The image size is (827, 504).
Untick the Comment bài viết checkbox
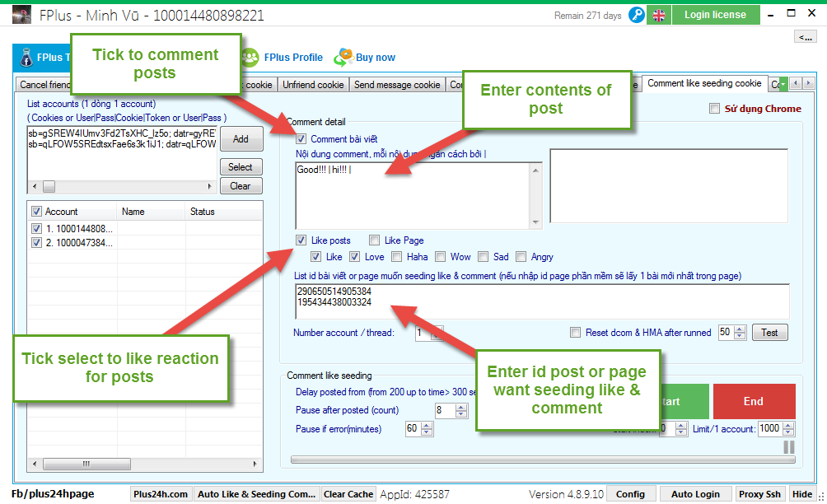click(x=301, y=139)
